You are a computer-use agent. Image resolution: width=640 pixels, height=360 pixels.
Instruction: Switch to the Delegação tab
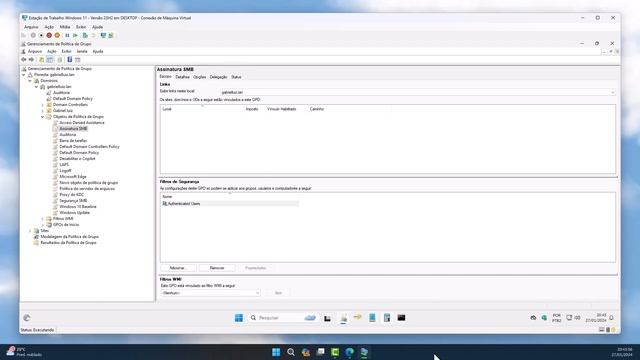218,77
